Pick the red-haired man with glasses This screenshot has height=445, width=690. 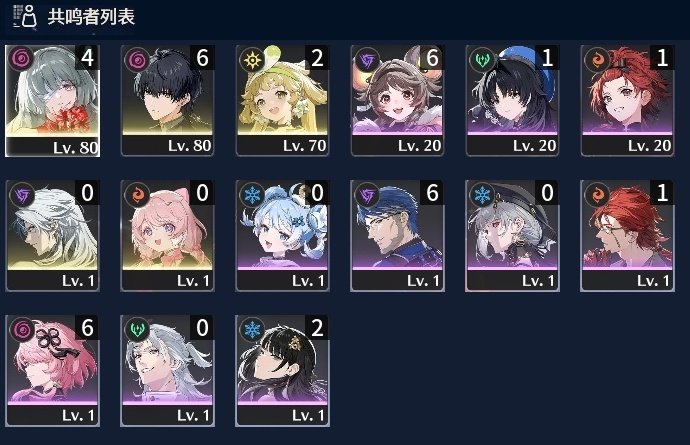tap(628, 236)
